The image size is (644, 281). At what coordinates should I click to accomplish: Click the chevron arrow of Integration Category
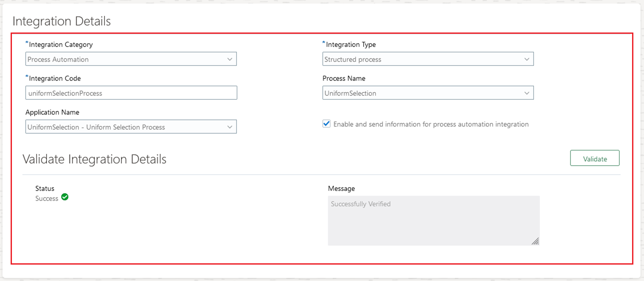pyautogui.click(x=230, y=59)
